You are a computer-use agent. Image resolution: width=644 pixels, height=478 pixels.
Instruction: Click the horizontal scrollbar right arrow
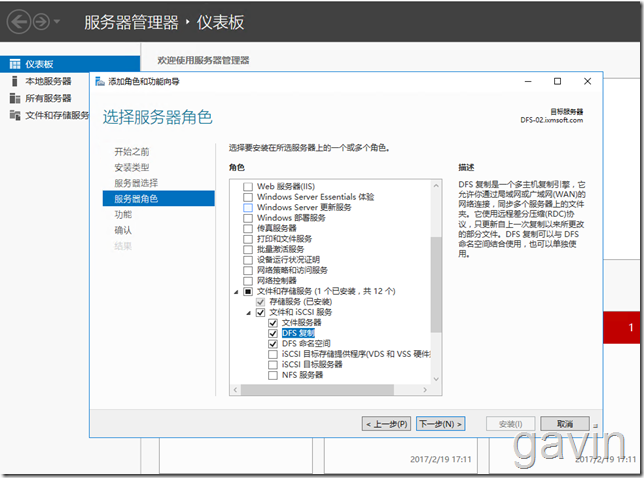coord(425,389)
